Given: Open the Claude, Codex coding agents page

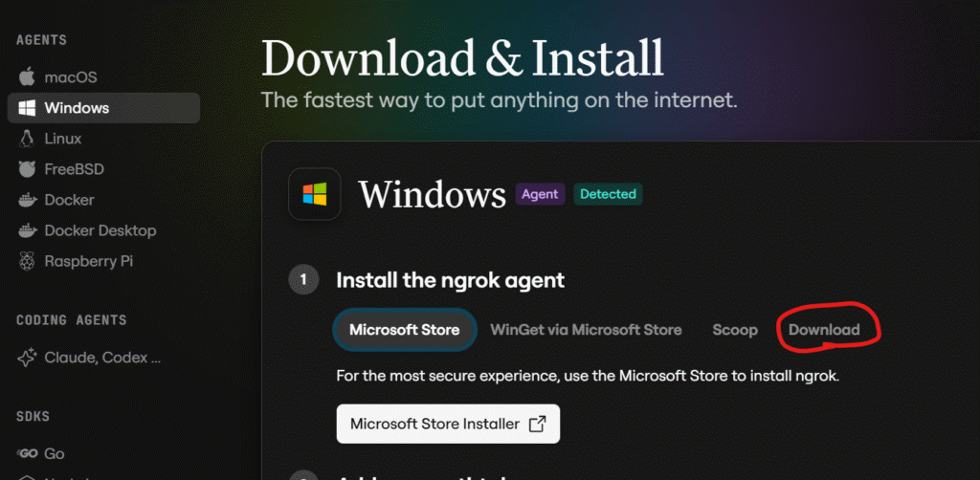Looking at the screenshot, I should (103, 358).
